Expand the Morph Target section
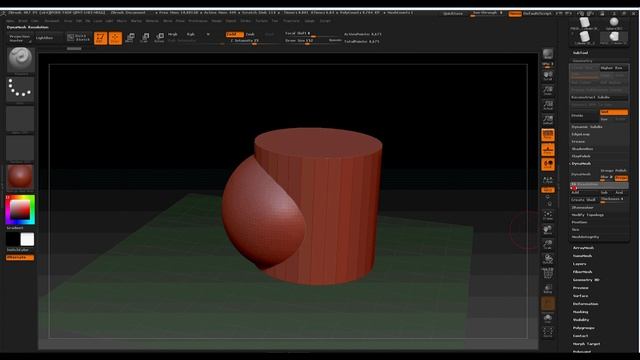The width and height of the screenshot is (640, 360). (x=586, y=344)
